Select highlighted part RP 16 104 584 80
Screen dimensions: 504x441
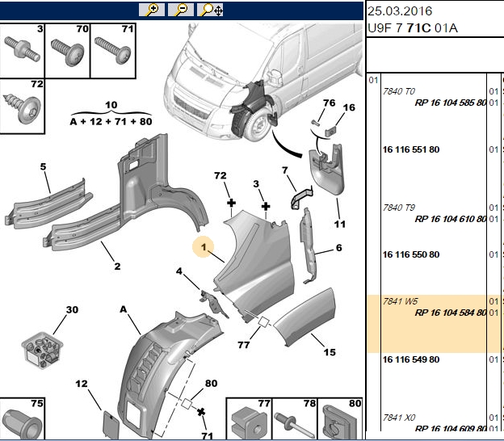click(451, 313)
